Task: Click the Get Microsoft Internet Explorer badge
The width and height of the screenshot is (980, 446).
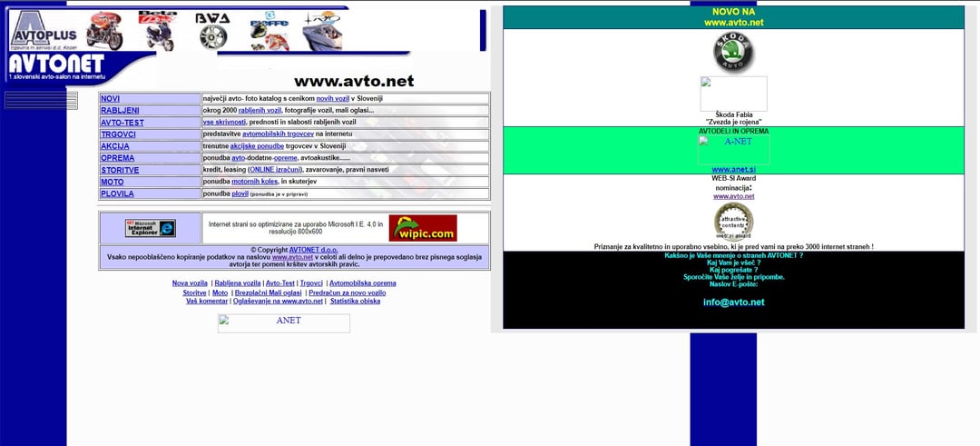Action: click(x=150, y=228)
